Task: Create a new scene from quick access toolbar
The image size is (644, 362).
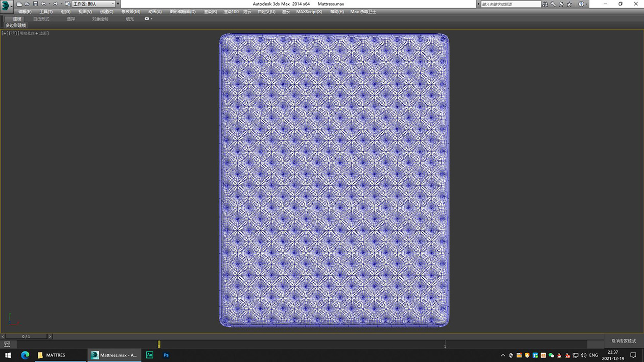Action: click(x=19, y=4)
